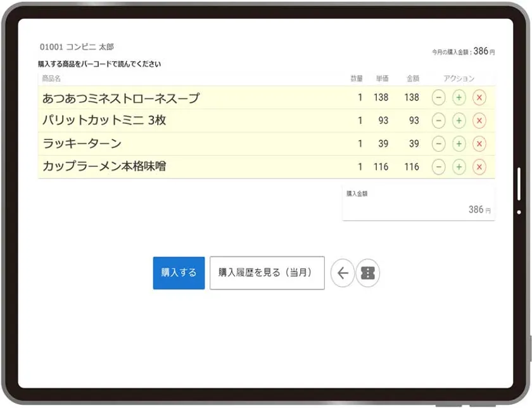Add one more ラッキーターン
532x408 pixels.
coord(459,144)
